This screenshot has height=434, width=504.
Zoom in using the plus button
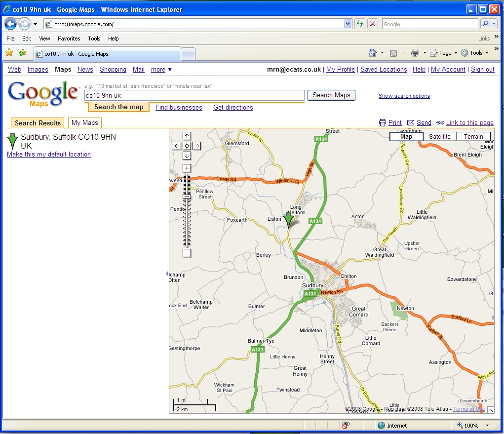(x=187, y=168)
